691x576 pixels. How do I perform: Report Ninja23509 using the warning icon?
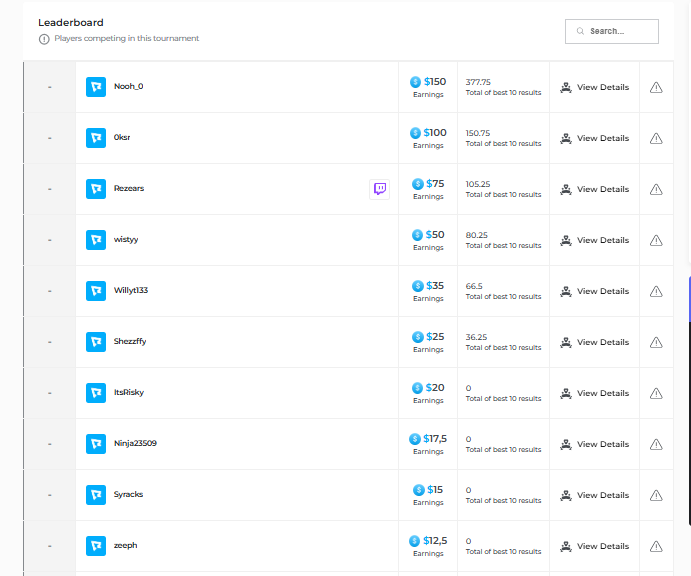coord(656,444)
